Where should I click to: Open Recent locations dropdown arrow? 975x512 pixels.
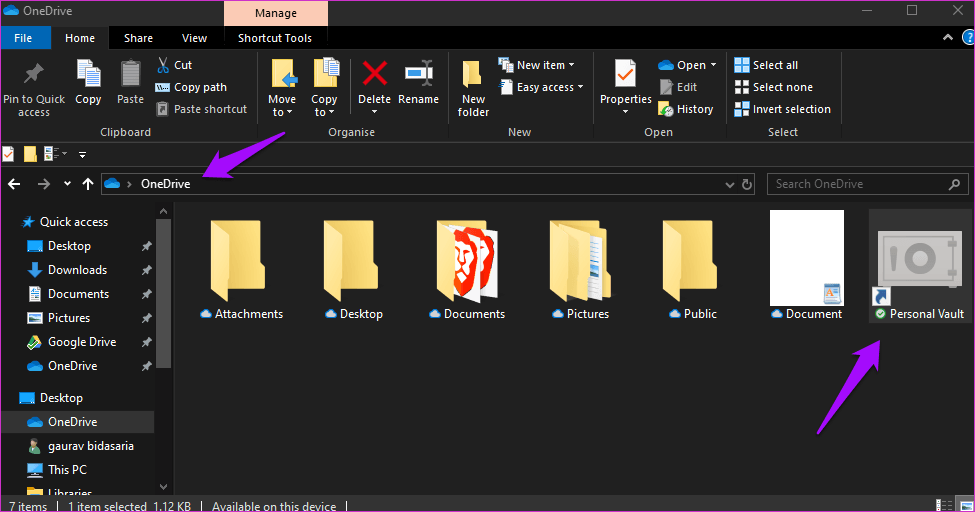pos(67,184)
